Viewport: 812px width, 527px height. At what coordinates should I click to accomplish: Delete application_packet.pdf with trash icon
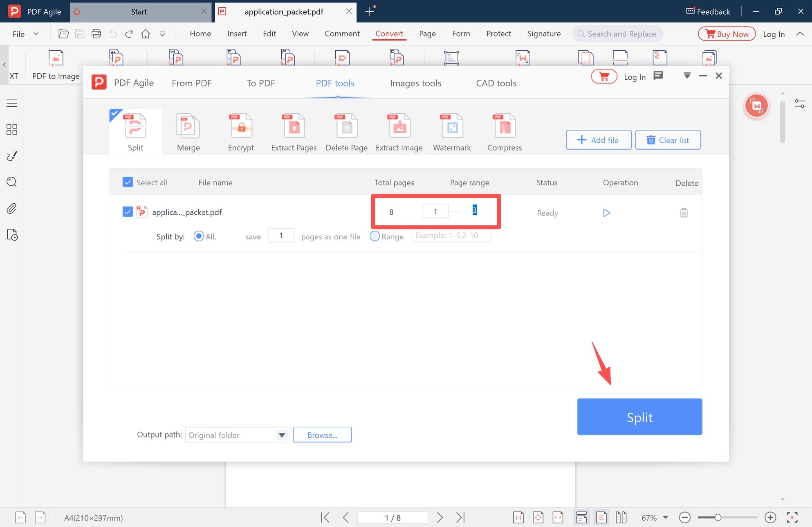tap(684, 213)
